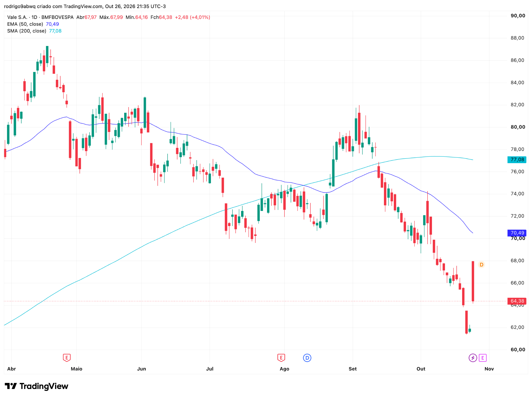This screenshot has width=532, height=398.
Task: Click the 1D interval label in the chart title
Action: [x=34, y=17]
